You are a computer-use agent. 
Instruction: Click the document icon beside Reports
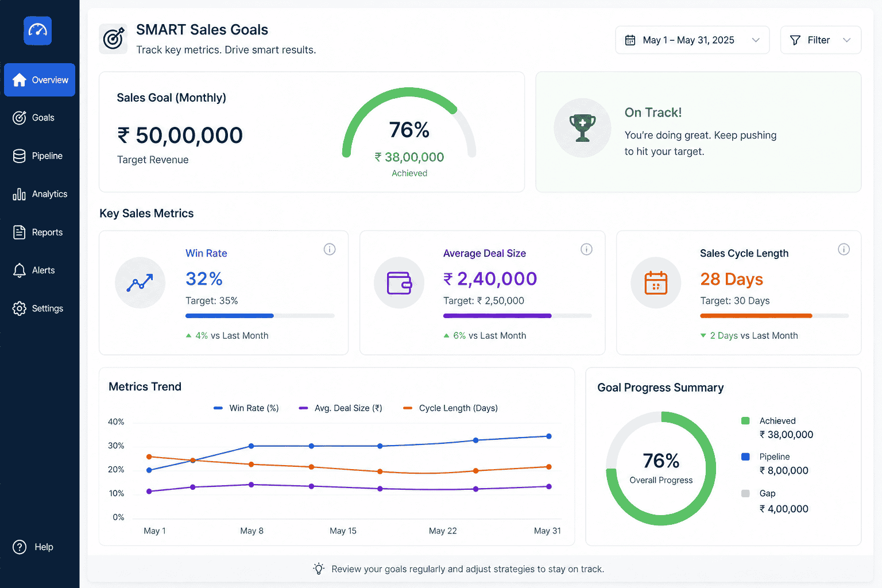(x=20, y=232)
